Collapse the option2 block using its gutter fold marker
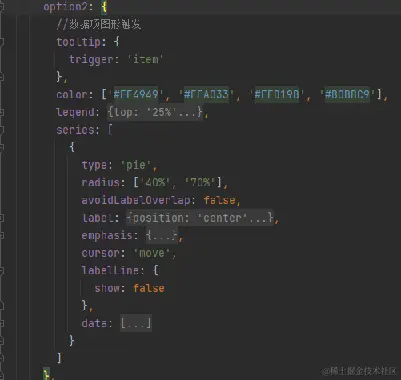Screen dimensions: 401x380 click(1, 7)
